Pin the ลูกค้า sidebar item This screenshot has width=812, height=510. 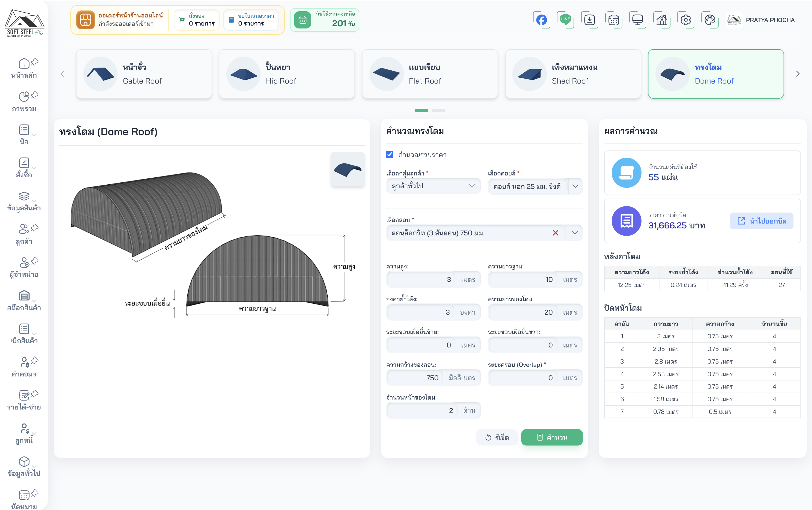point(35,228)
